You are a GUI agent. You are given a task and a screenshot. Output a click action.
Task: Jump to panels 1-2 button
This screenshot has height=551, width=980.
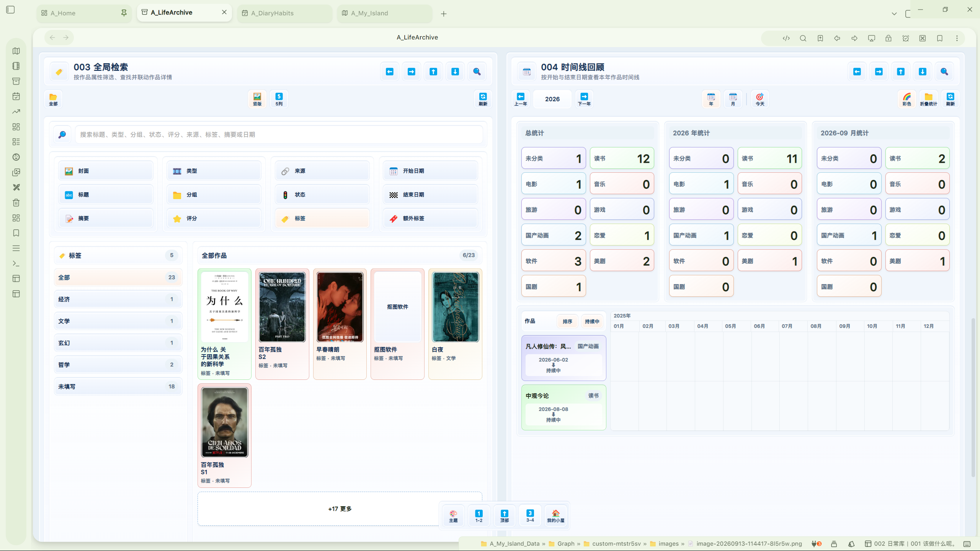coord(479,516)
